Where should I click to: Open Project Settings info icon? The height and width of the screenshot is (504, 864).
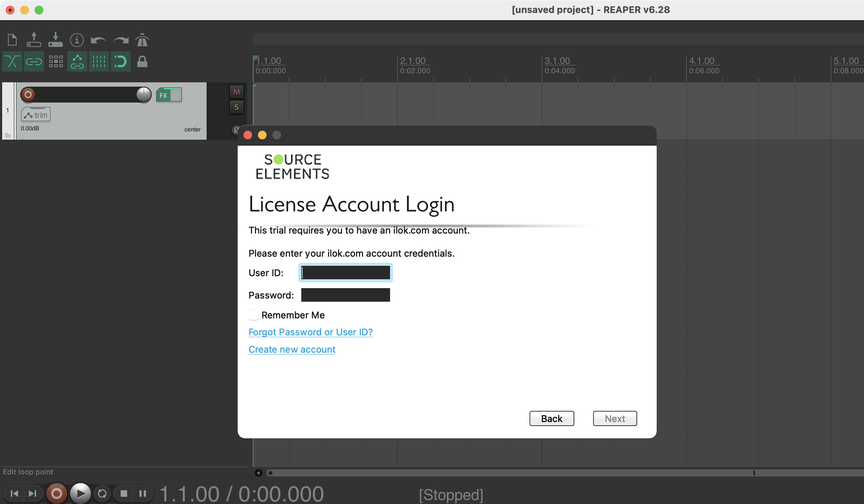coord(77,40)
